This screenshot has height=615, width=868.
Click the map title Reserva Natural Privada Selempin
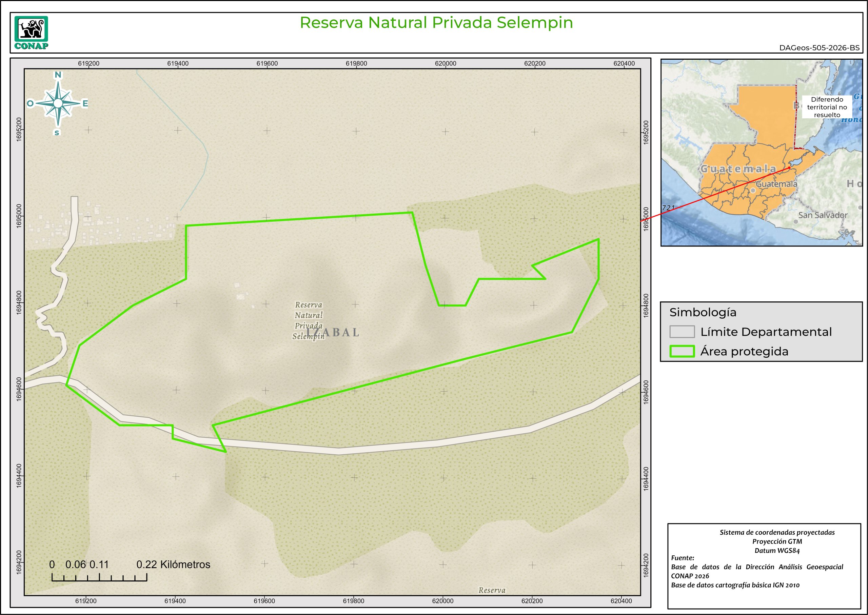[x=436, y=23]
